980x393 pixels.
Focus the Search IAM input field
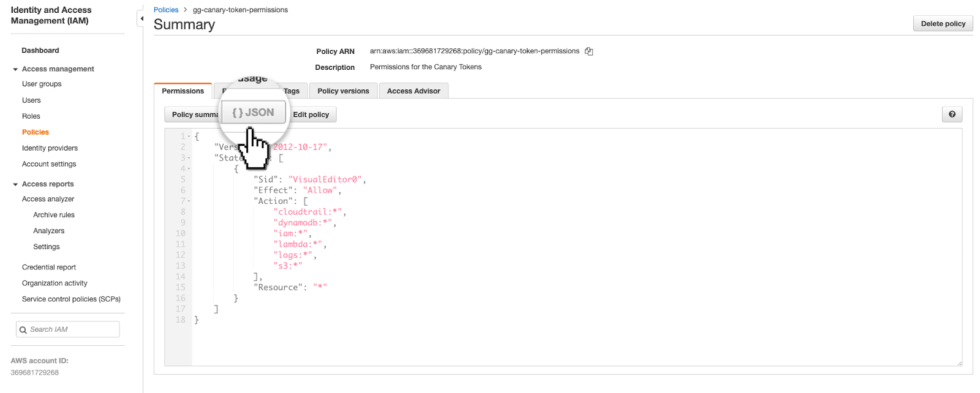click(68, 329)
